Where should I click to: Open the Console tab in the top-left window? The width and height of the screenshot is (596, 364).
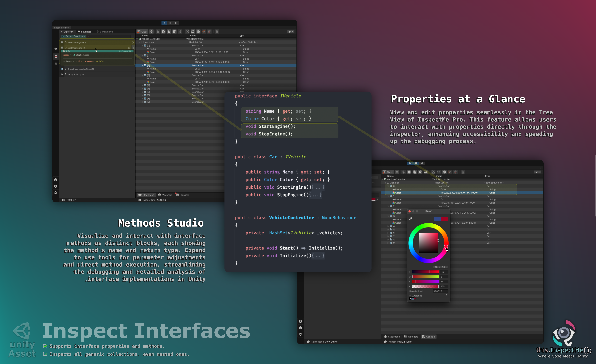point(182,195)
